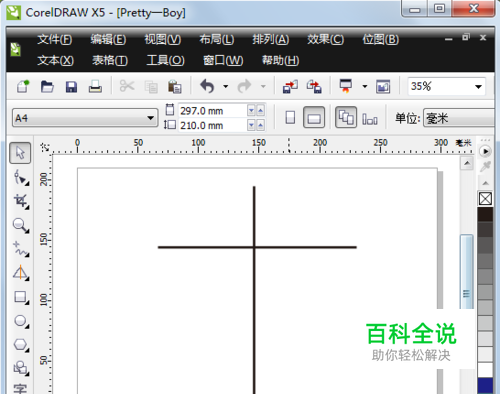The height and width of the screenshot is (394, 500).
Task: Open the 视图(V) menu
Action: pos(163,40)
